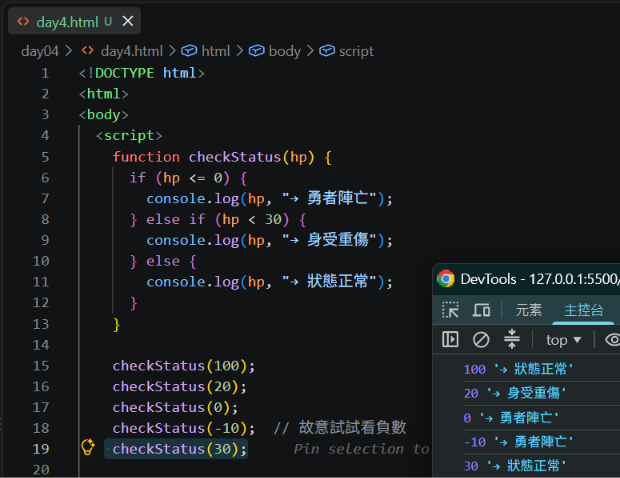Click the html symbol cube icon
Viewport: 620px width, 478px height.
click(x=189, y=51)
